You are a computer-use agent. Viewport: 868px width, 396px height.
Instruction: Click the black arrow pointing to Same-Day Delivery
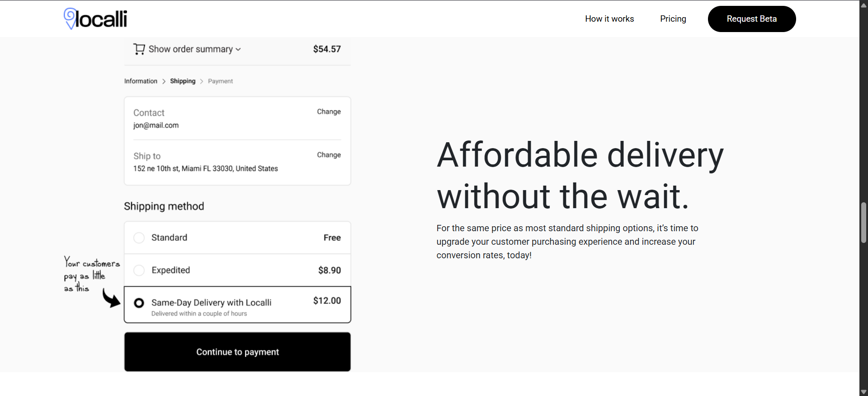(x=111, y=298)
